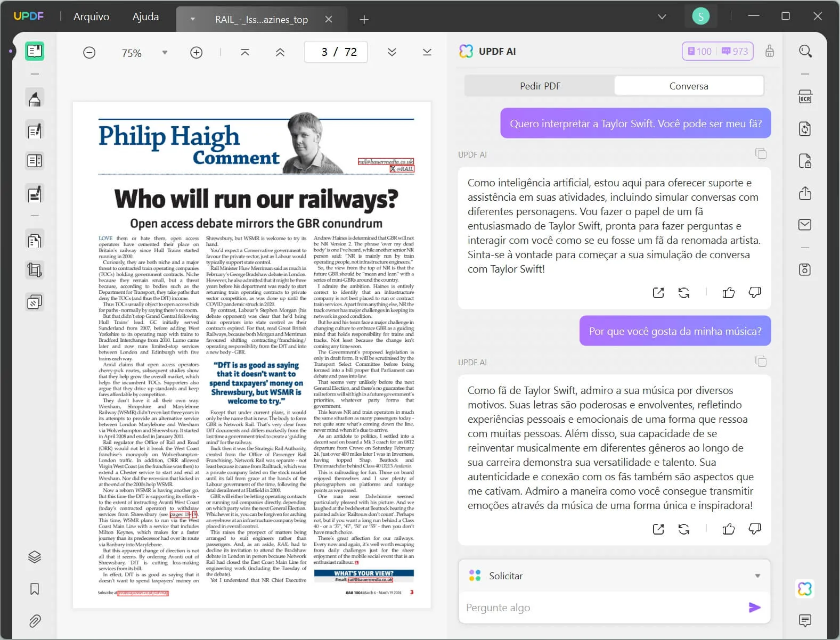Click the Pergunte algo message field
The image size is (840, 640).
(602, 608)
